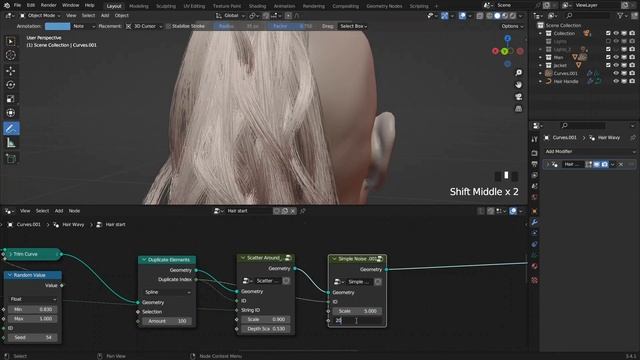Open the Render properties tab
Image resolution: width=640 pixels, height=360 pixels.
click(534, 153)
